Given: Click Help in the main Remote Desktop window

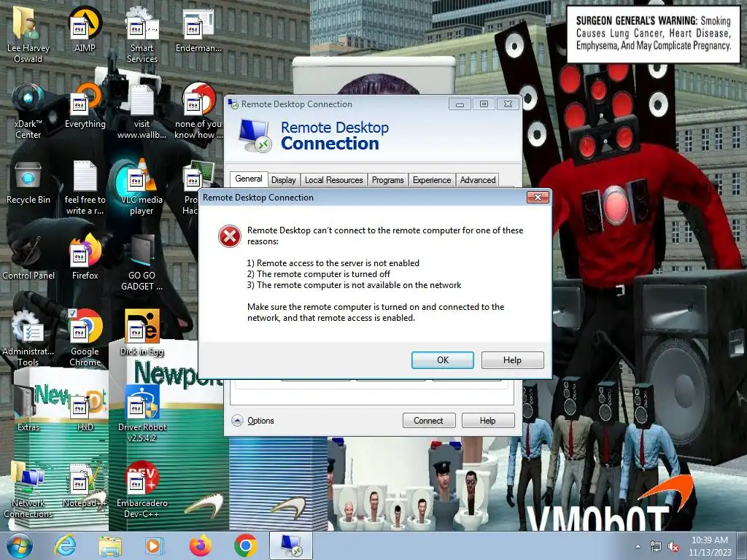Looking at the screenshot, I should [x=487, y=421].
